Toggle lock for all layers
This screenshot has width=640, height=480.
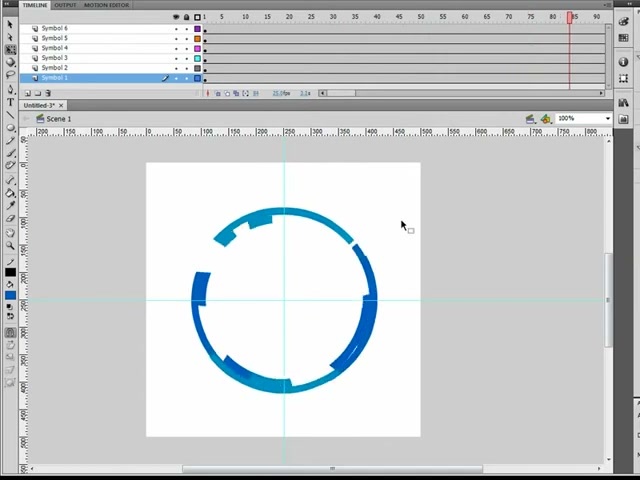pyautogui.click(x=187, y=17)
